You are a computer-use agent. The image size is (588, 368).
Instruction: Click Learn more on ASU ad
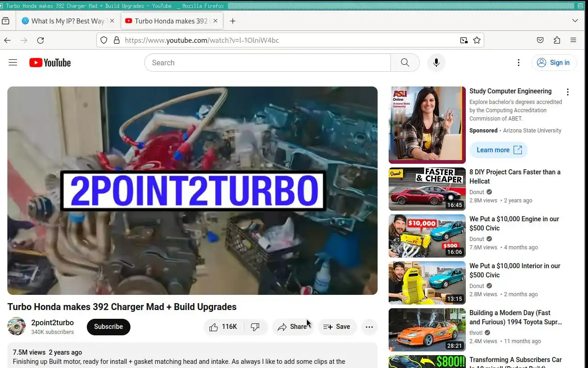pyautogui.click(x=498, y=150)
